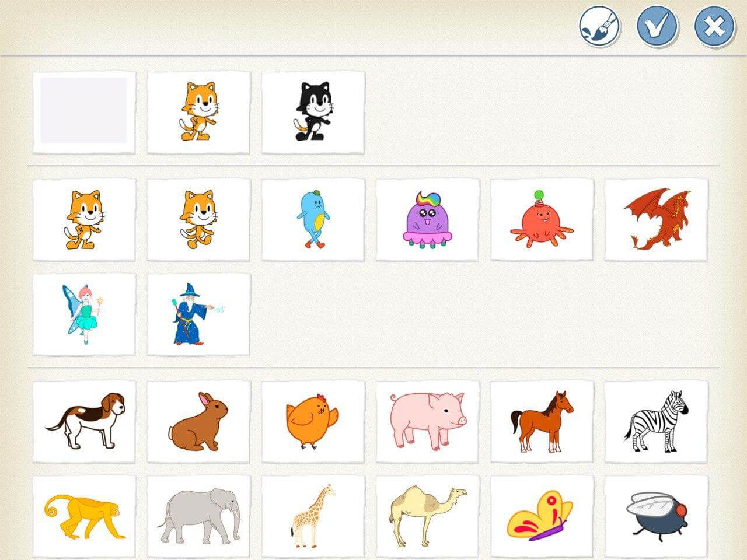Choose the red dragon sprite
Viewport: 747px width, 560px height.
(x=656, y=219)
